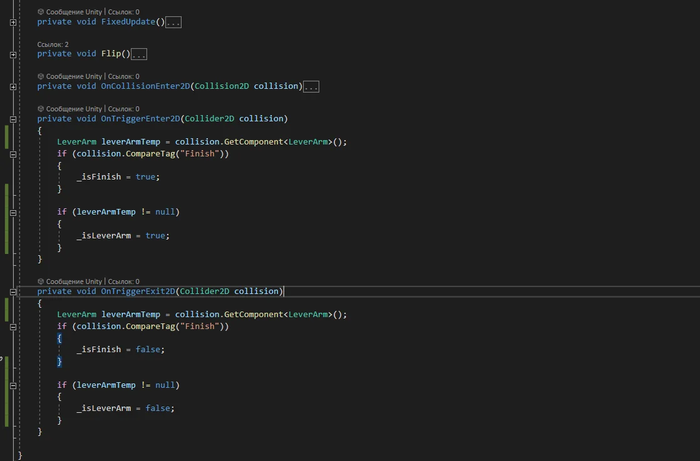Open the ellipsis box after Flip()
700x461 pixels.
tap(139, 54)
